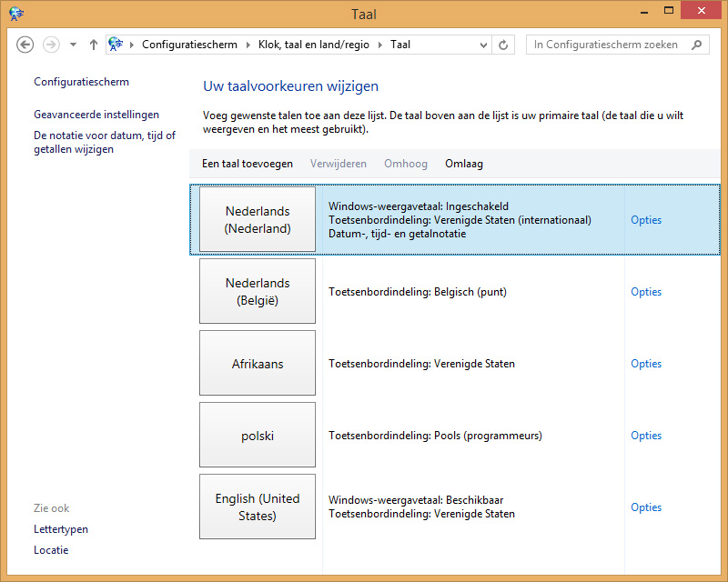Click the language icon in the address bar
Screen dimensions: 728x582
pos(116,44)
